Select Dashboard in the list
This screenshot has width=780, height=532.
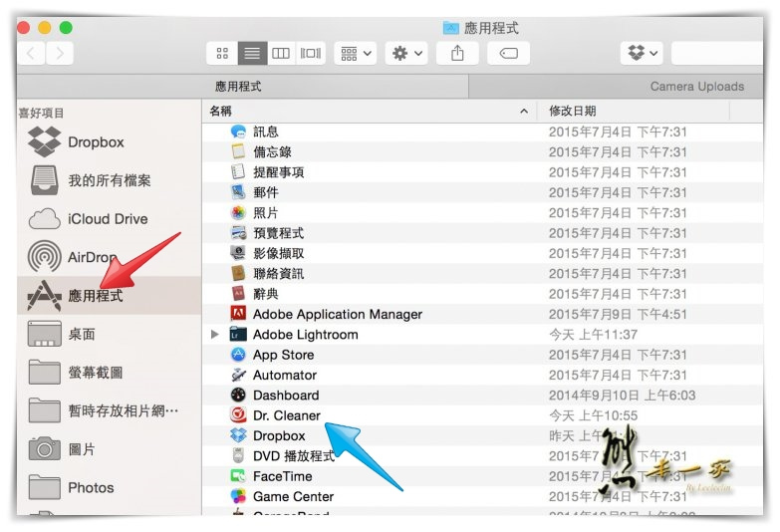pos(482,396)
